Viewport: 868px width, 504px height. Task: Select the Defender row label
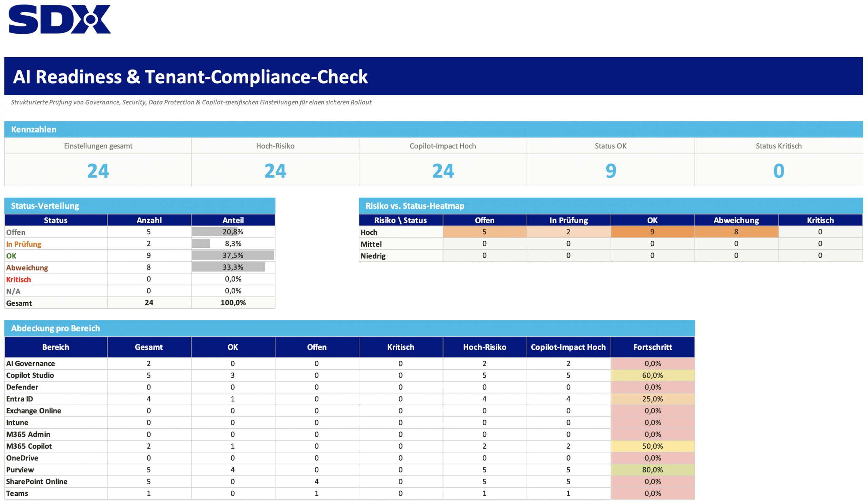(x=22, y=387)
